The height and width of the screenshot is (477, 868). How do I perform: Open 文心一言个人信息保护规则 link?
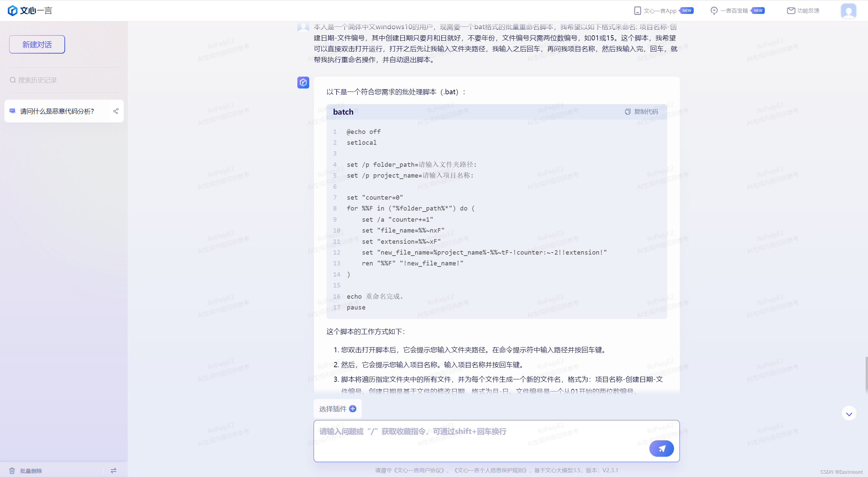coord(491,470)
